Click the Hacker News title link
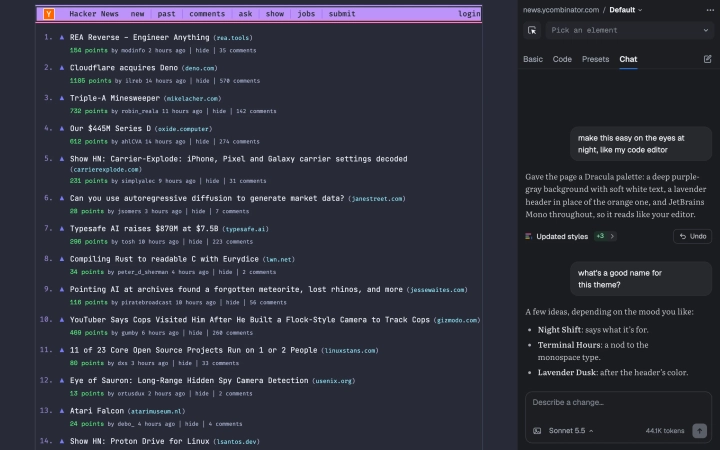Viewport: 720px width, 450px height. tap(94, 14)
